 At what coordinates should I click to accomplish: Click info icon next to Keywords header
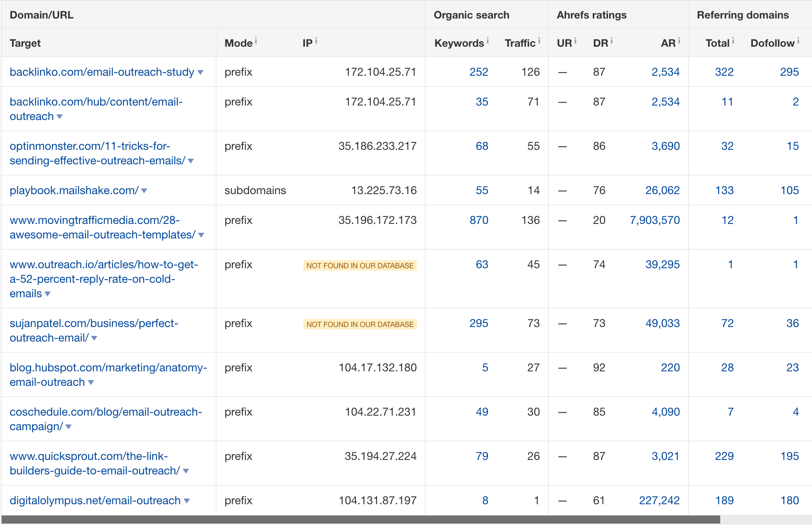pyautogui.click(x=487, y=41)
